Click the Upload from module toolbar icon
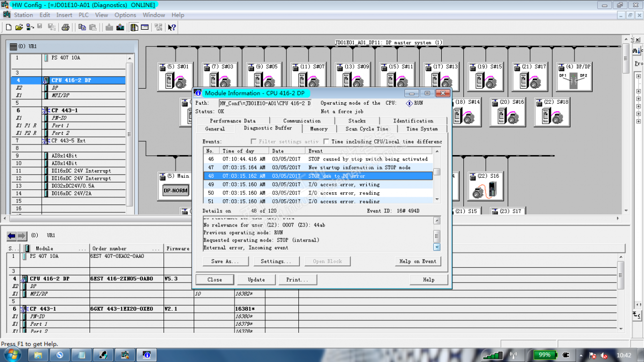The width and height of the screenshot is (644, 362). point(120,27)
